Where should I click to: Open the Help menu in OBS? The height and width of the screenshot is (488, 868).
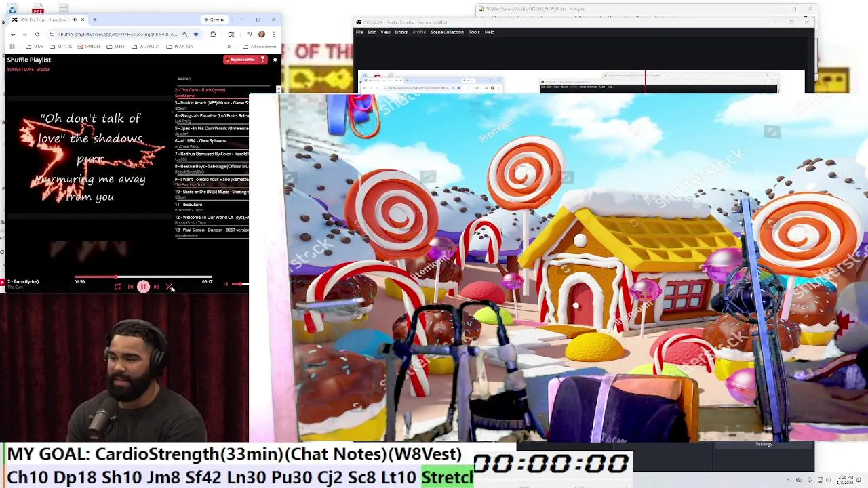pos(490,32)
